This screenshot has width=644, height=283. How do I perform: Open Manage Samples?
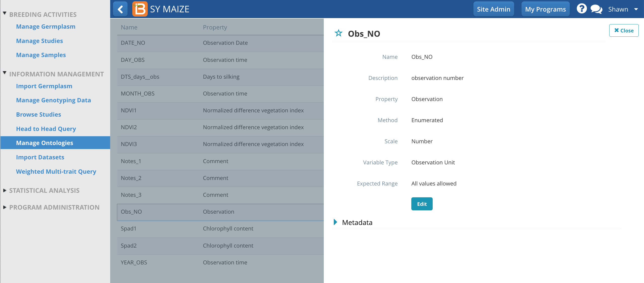click(41, 55)
